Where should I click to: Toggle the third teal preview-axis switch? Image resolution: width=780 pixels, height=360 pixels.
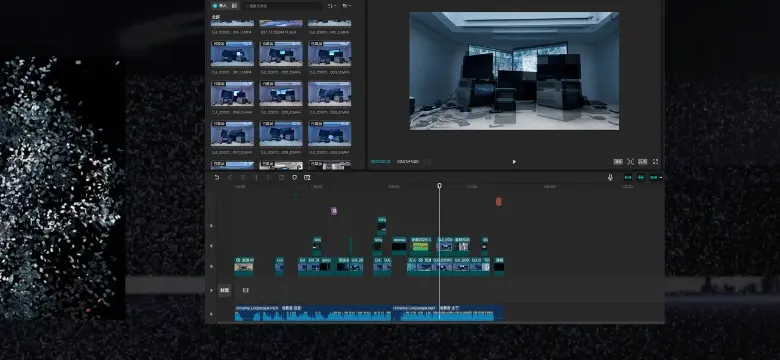pos(654,178)
